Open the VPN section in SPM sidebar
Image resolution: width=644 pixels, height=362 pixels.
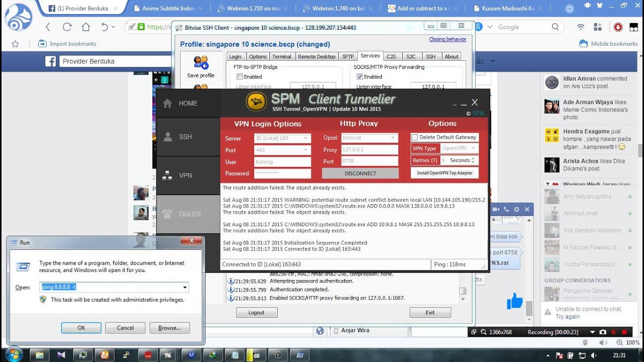tap(188, 175)
